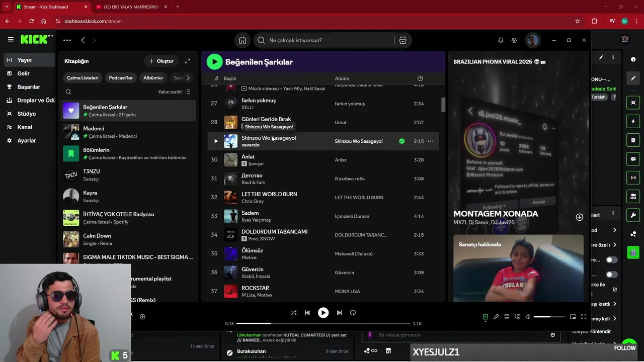The image size is (644, 362).
Task: Click artist name İlyas Yalçıntaş
Action: point(256,220)
